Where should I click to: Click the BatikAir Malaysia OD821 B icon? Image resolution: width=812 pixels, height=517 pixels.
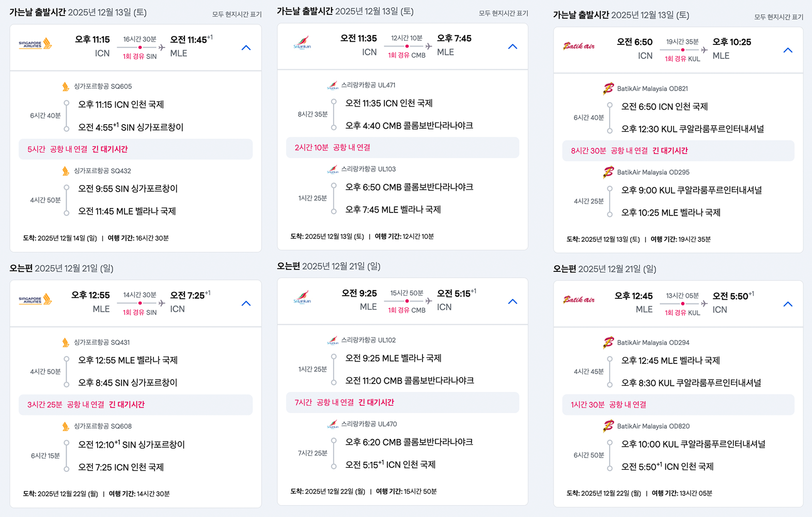pos(608,88)
